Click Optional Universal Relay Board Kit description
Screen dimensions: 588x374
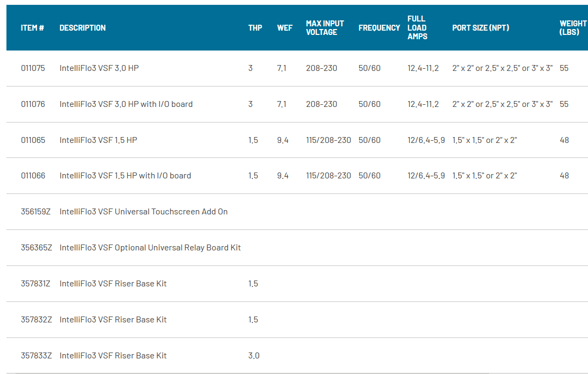pos(150,248)
